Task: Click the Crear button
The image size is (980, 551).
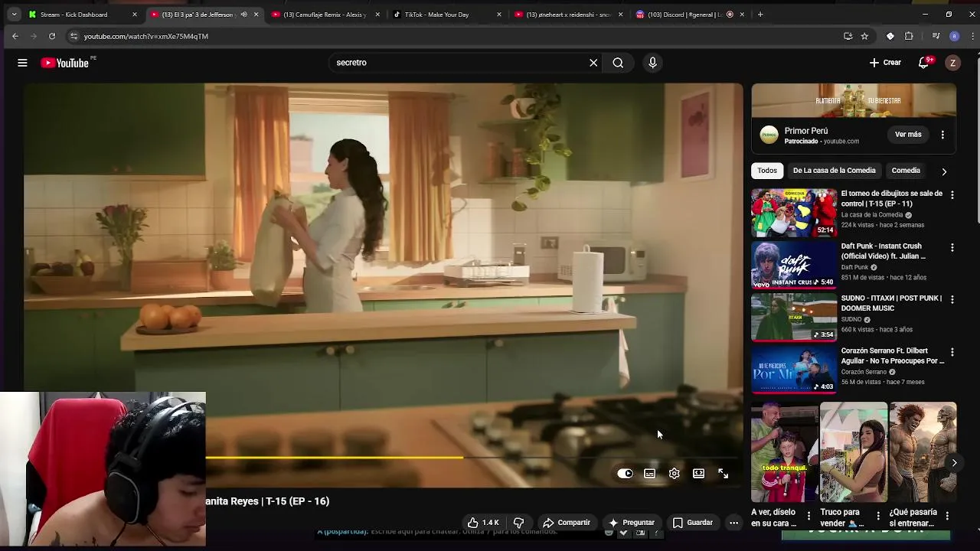Action: [885, 63]
